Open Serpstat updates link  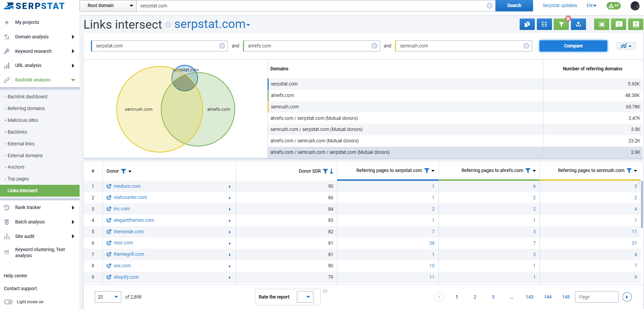point(560,6)
